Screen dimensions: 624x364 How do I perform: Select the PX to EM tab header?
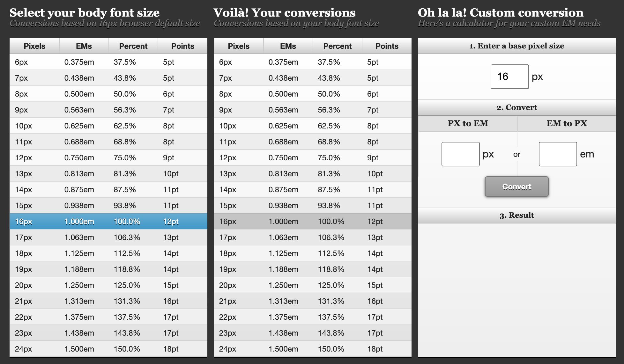click(468, 123)
